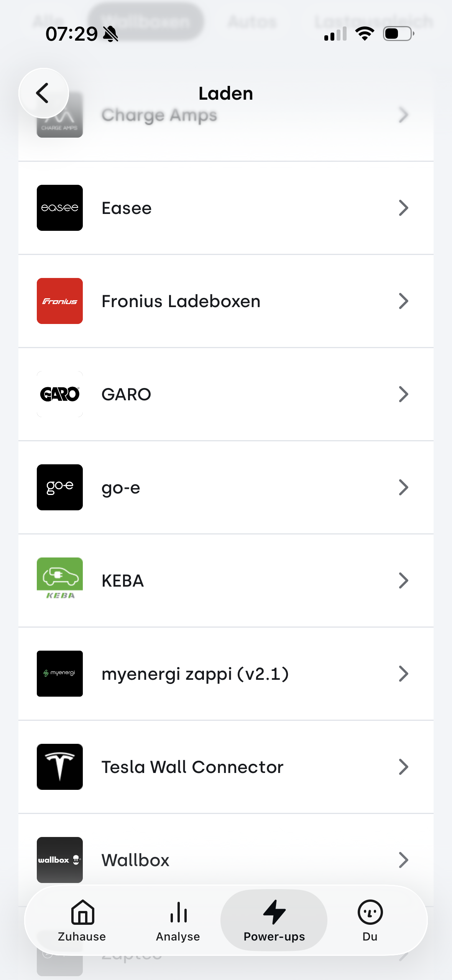
Task: Open GARO via its right chevron
Action: pos(403,394)
